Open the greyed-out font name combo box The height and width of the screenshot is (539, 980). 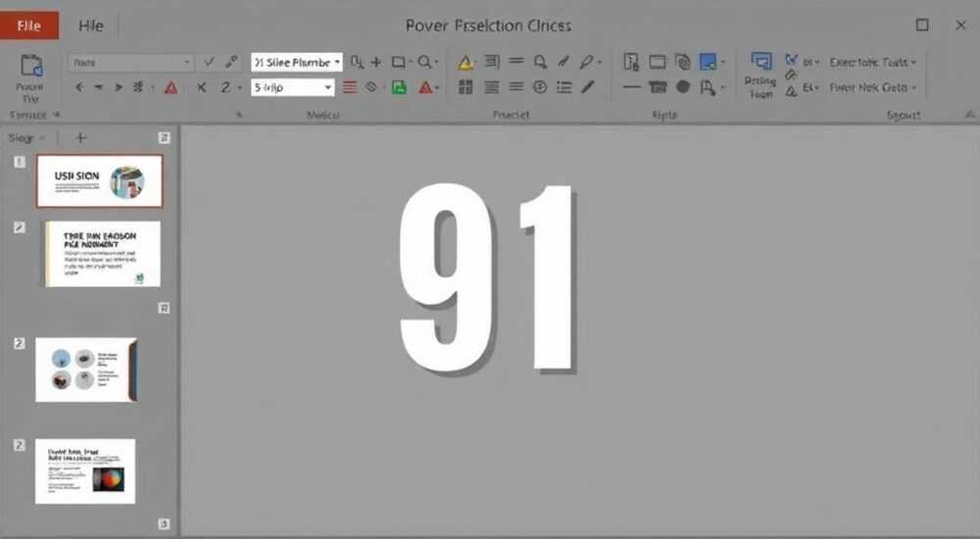click(130, 63)
